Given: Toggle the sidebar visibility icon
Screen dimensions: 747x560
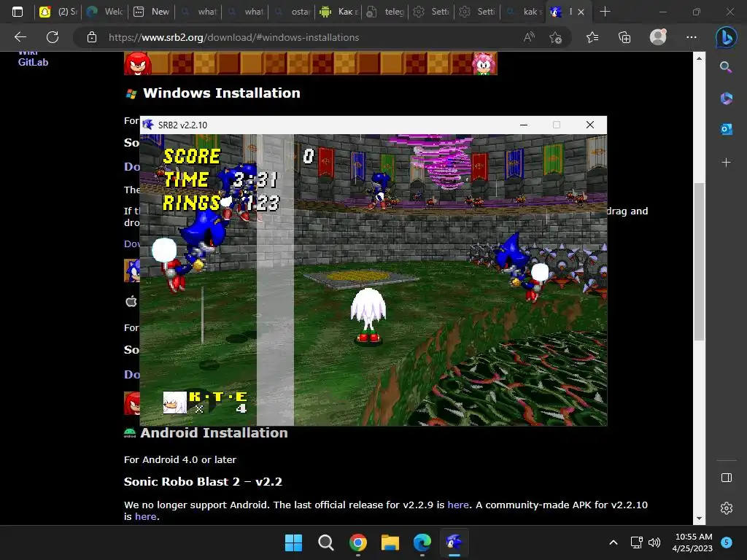Looking at the screenshot, I should (726, 478).
